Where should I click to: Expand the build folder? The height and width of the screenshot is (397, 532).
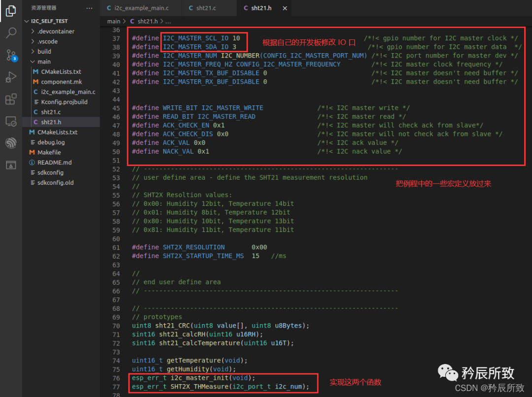click(44, 52)
